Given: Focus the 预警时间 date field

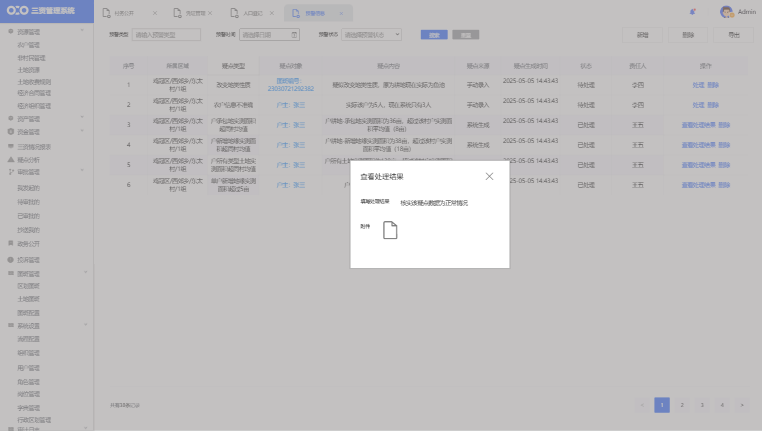Looking at the screenshot, I should tap(269, 35).
